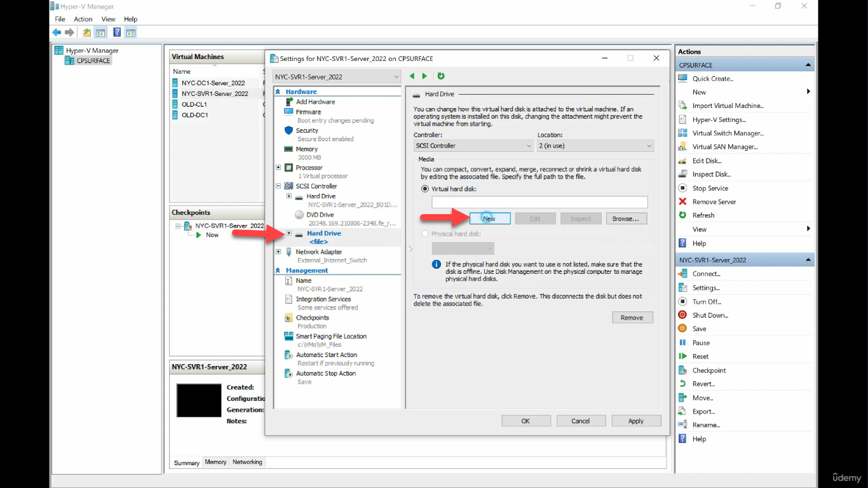
Task: Select NYC-DC1-Server_2022 in Virtual Machines list
Action: point(213,83)
